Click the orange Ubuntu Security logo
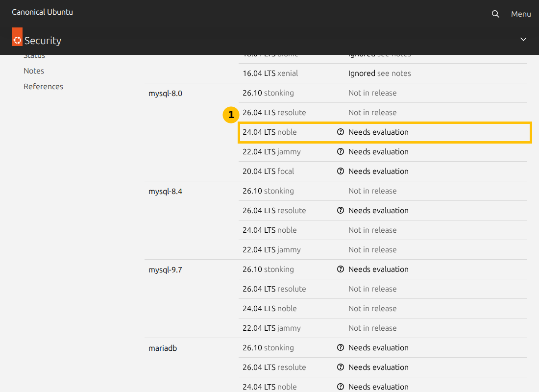Image resolution: width=539 pixels, height=392 pixels. pos(17,37)
